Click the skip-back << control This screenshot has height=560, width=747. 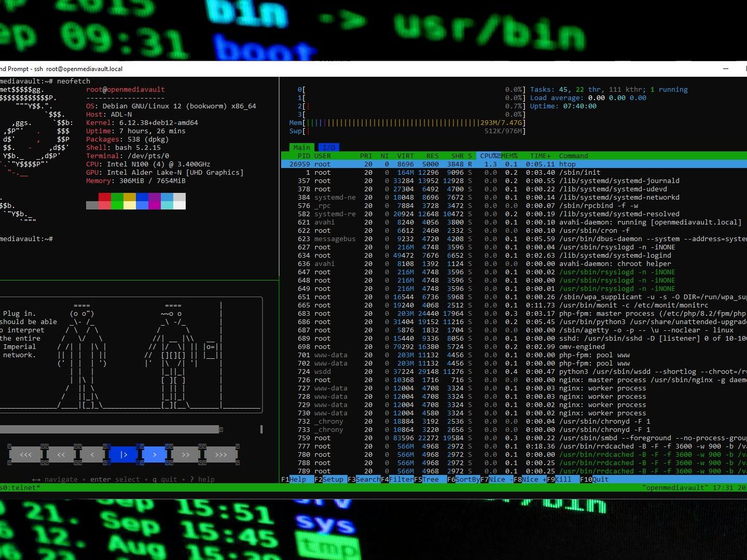pos(61,454)
